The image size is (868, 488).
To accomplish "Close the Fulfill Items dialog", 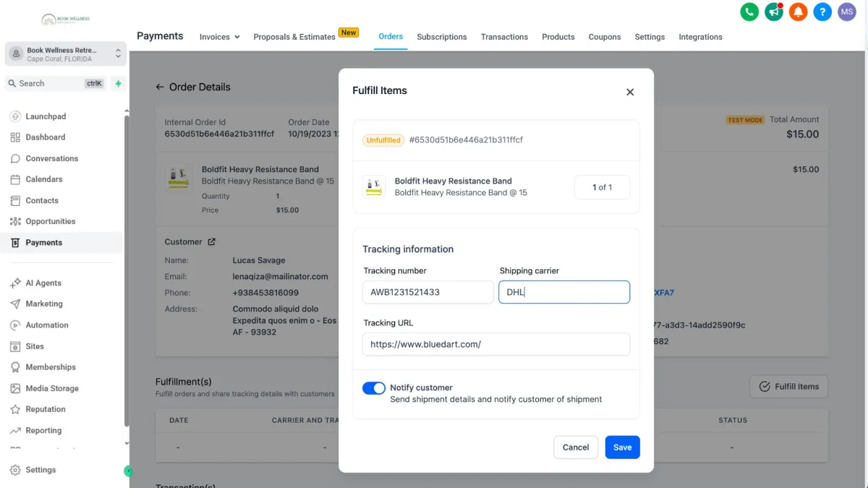I will point(630,92).
